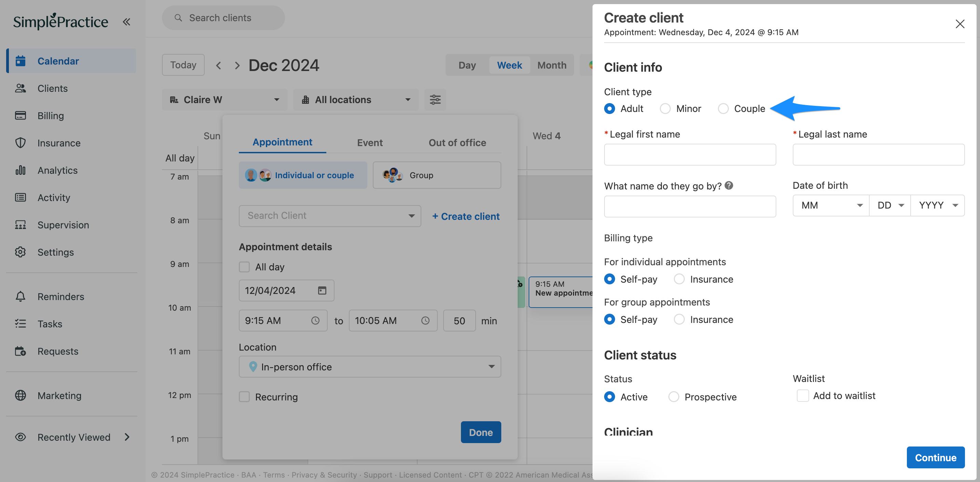Open the MM month dropdown
This screenshot has height=482, width=980.
point(831,205)
